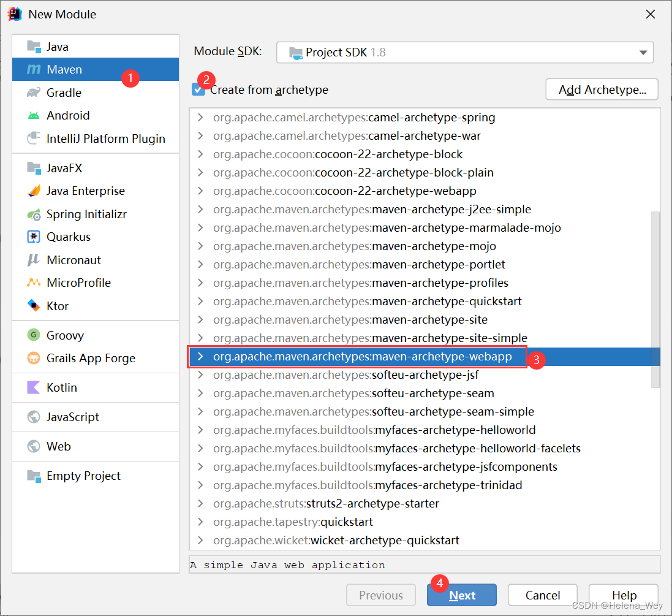Screen dimensions: 672x616
Task: Select the Maven module type icon
Action: (35, 69)
